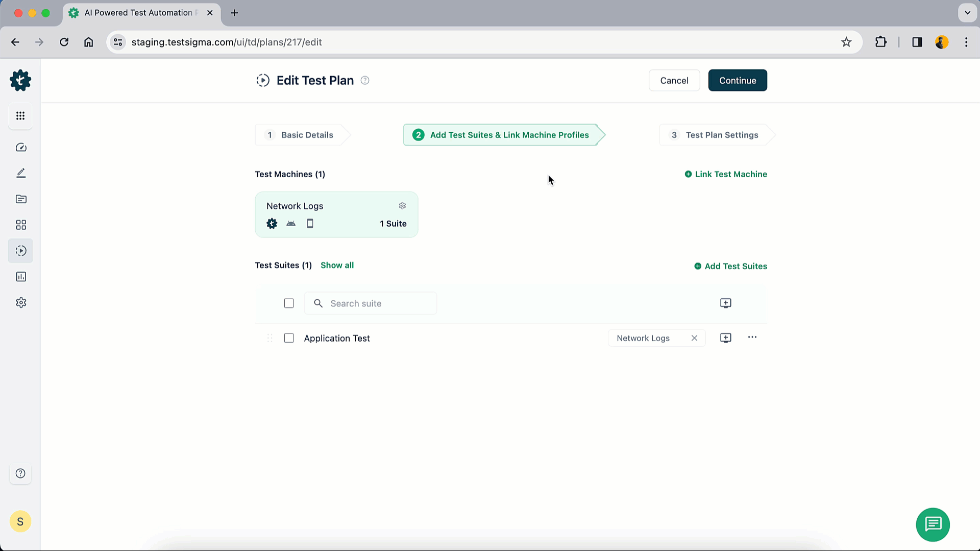
Task: Open the reports chart sidebar icon
Action: tap(21, 277)
